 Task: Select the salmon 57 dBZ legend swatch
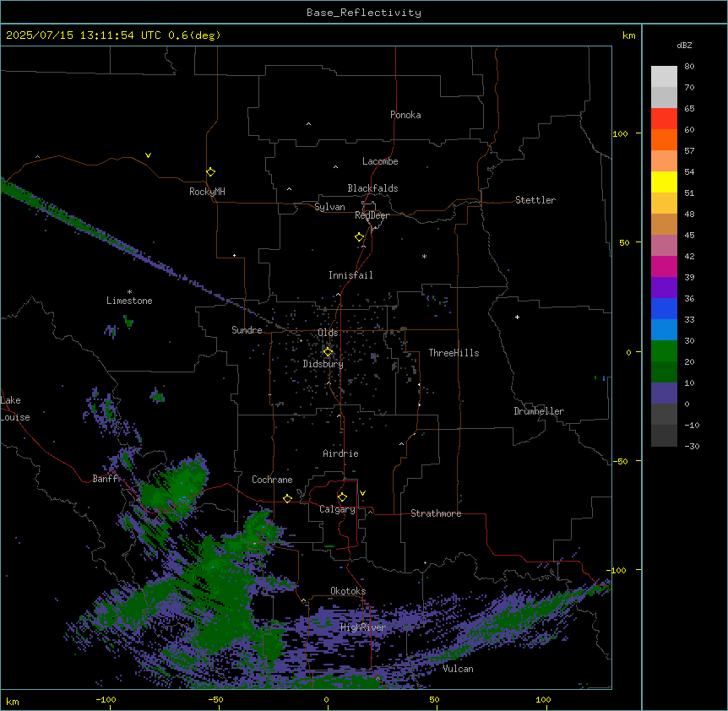point(664,161)
